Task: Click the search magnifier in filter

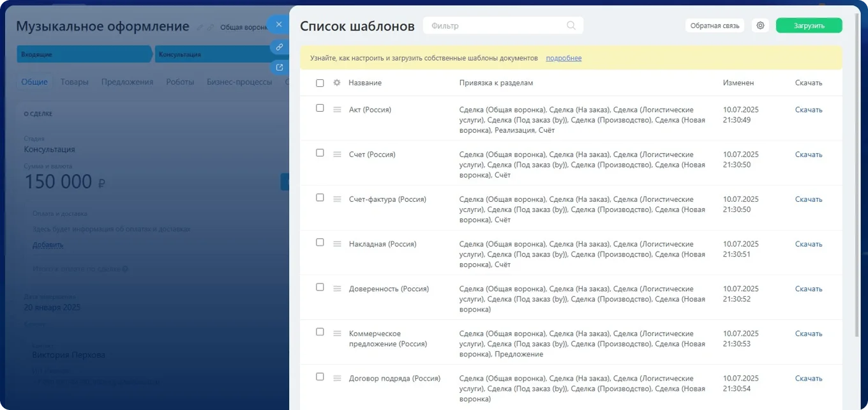Action: click(x=571, y=26)
